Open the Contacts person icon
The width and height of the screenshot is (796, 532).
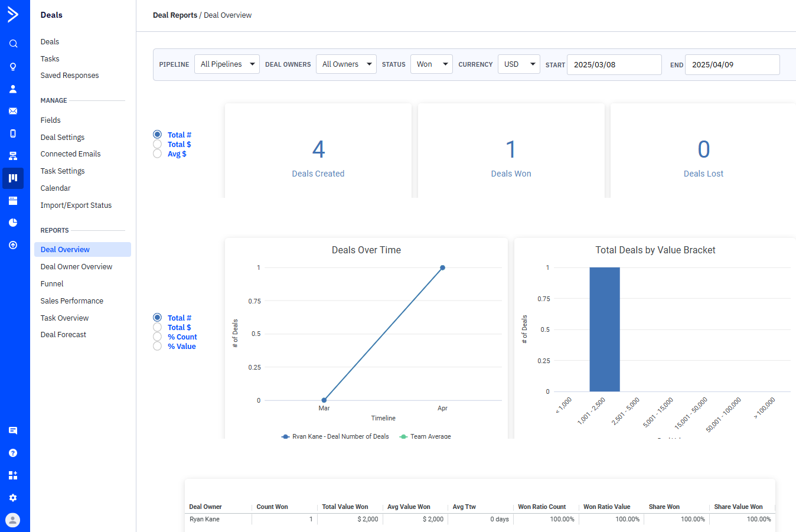coord(13,89)
